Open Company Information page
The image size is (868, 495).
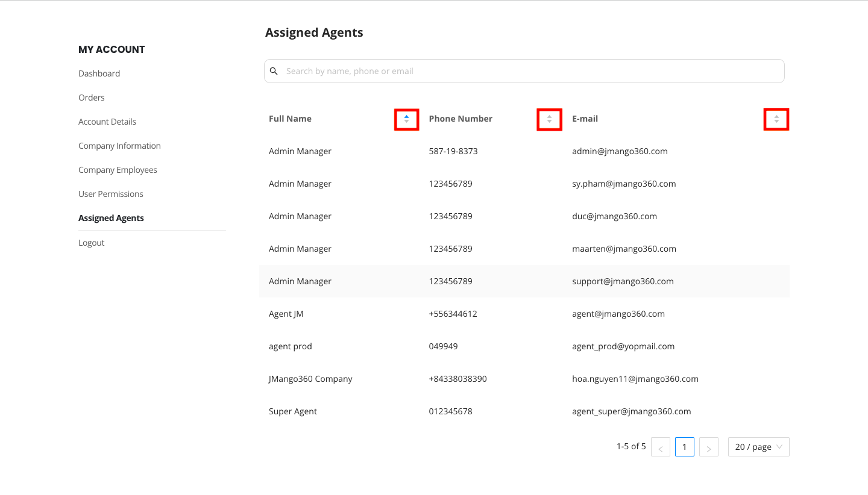pyautogui.click(x=119, y=146)
